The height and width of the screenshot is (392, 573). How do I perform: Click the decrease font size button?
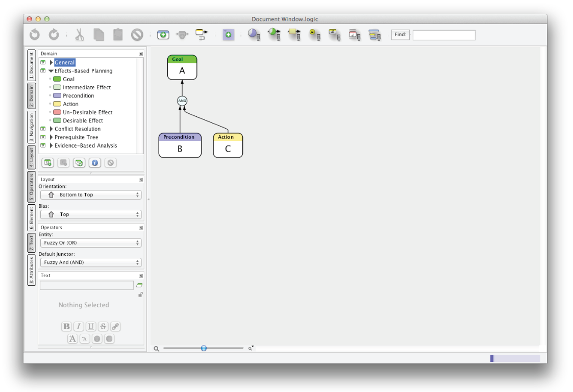pos(85,339)
